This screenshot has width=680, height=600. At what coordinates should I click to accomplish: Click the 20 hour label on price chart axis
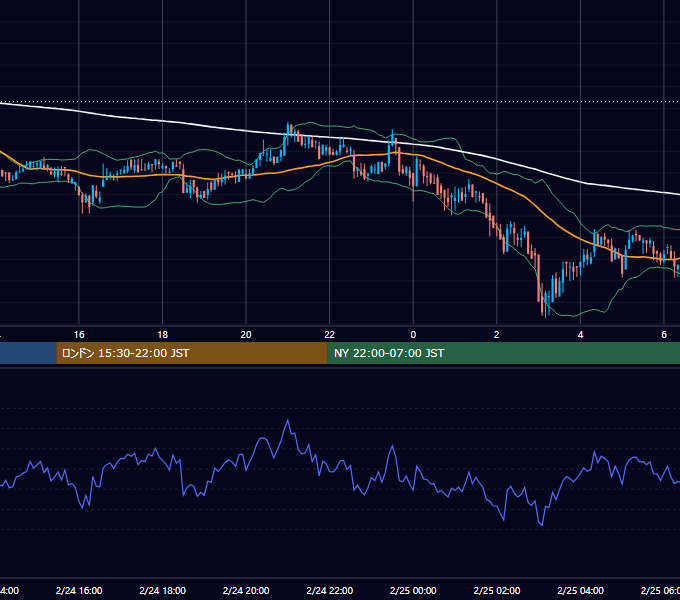pos(246,334)
